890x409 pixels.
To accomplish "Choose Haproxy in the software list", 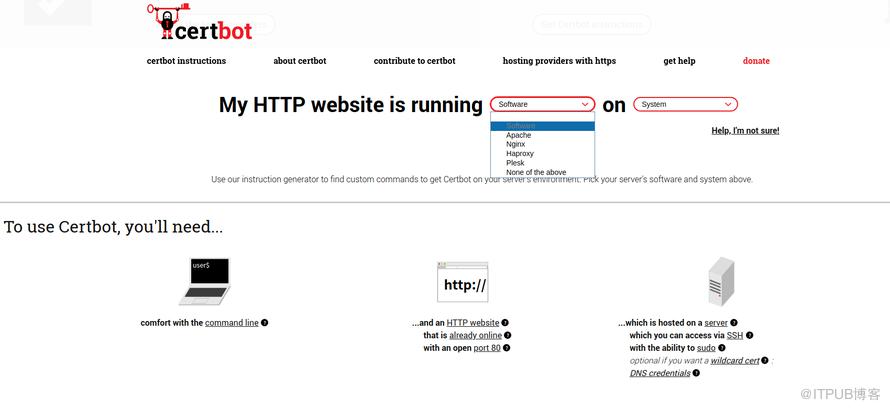I will coord(543,153).
